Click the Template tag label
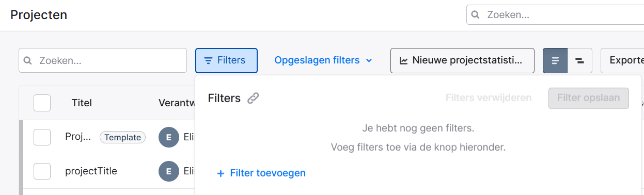644x195 pixels. click(122, 137)
